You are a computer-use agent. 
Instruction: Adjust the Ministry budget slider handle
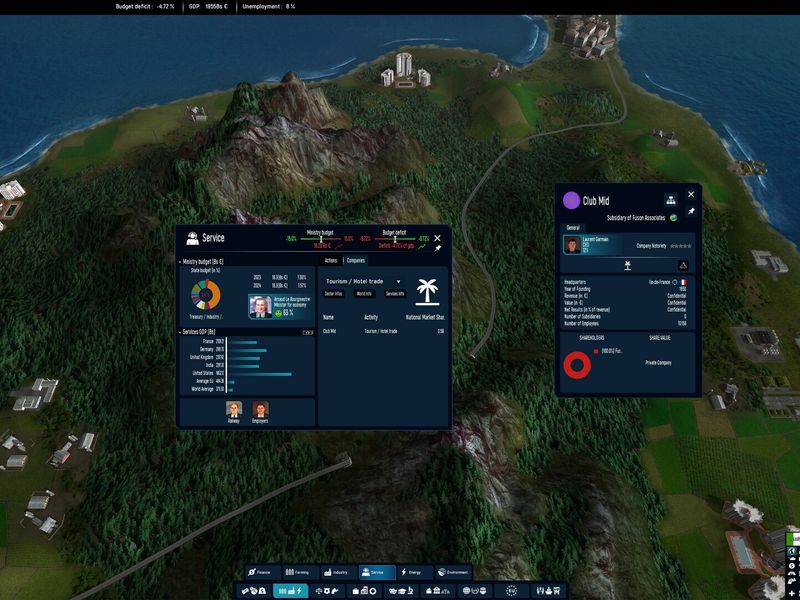point(321,239)
